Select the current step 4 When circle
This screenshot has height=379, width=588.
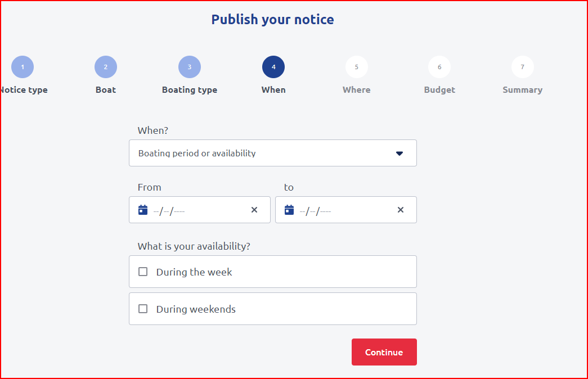pos(273,67)
